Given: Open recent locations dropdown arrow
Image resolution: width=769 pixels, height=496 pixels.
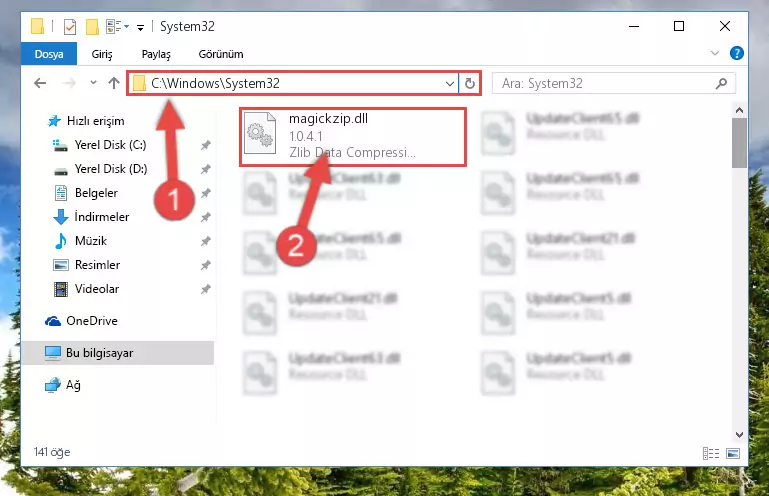Looking at the screenshot, I should tap(93, 83).
